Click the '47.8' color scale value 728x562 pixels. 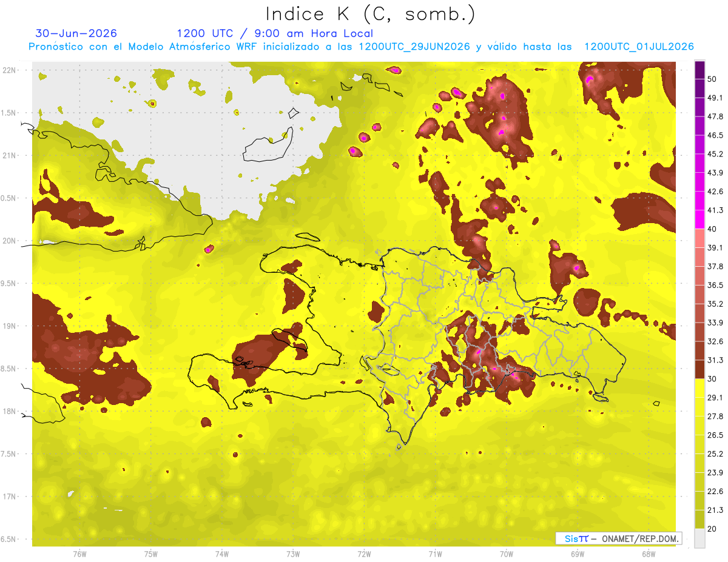click(715, 116)
